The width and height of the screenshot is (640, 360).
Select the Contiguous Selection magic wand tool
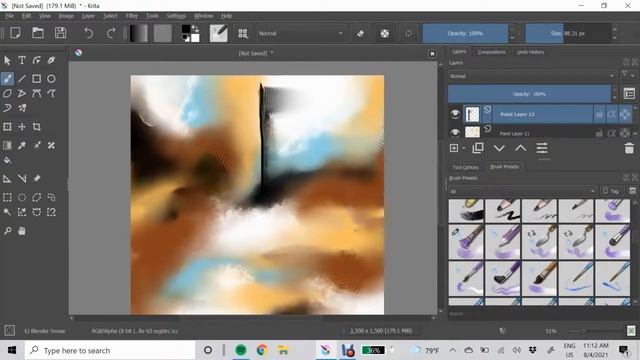[7, 212]
